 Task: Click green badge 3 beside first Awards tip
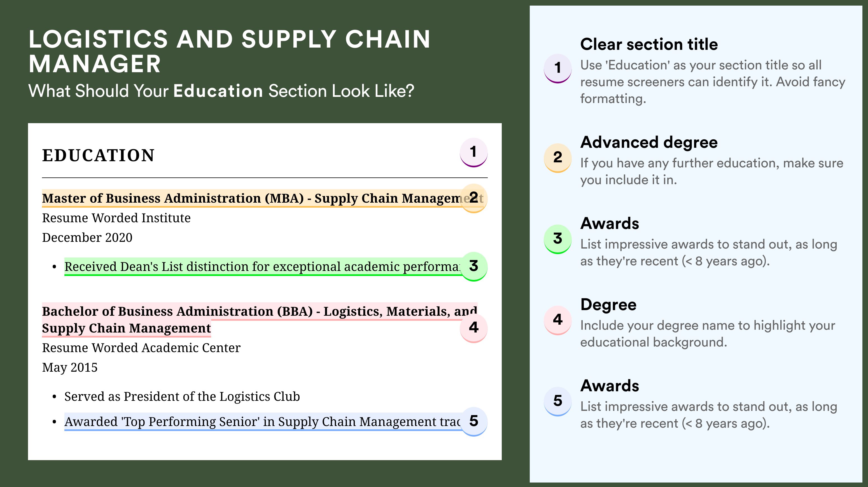coord(558,239)
